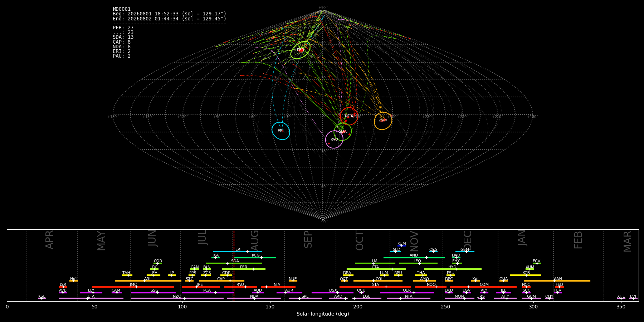
Task: Select the LYR shower label in timeline
Action: (63, 284)
